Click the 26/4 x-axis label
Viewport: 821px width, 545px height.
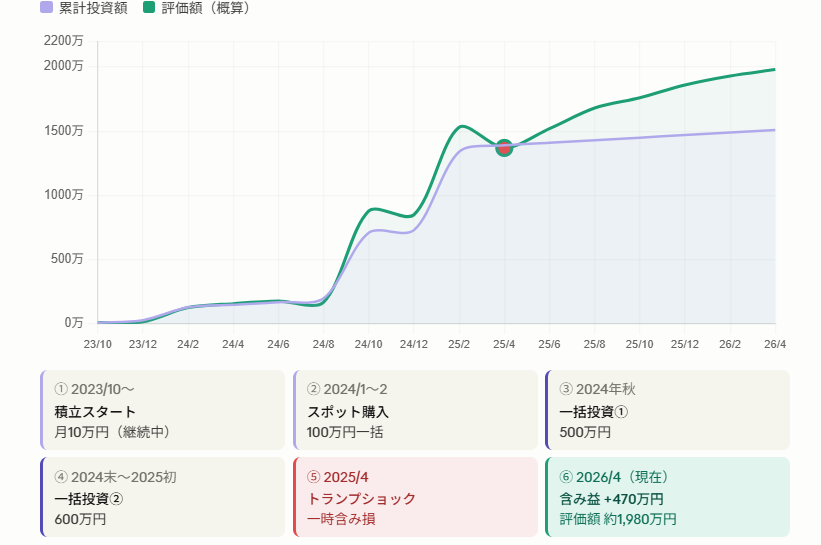pos(775,344)
